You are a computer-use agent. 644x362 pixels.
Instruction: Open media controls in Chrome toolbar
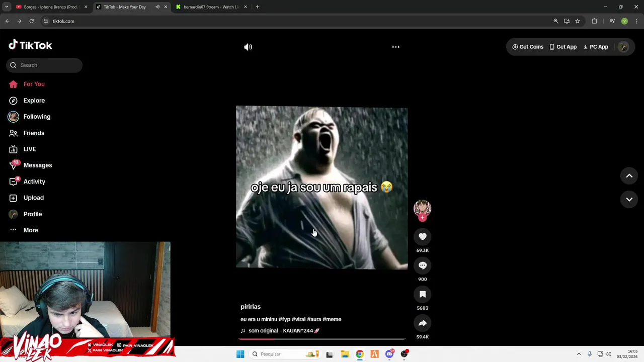click(x=612, y=21)
